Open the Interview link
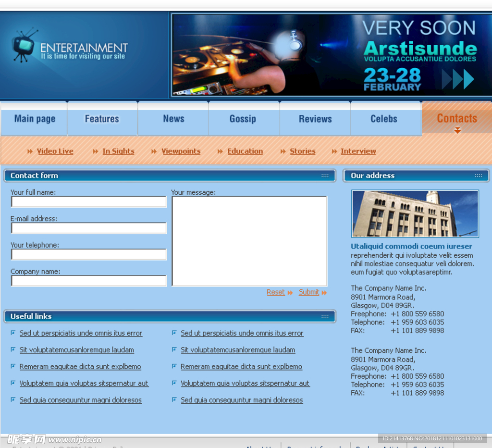Image resolution: width=492 pixels, height=448 pixels. click(x=358, y=151)
